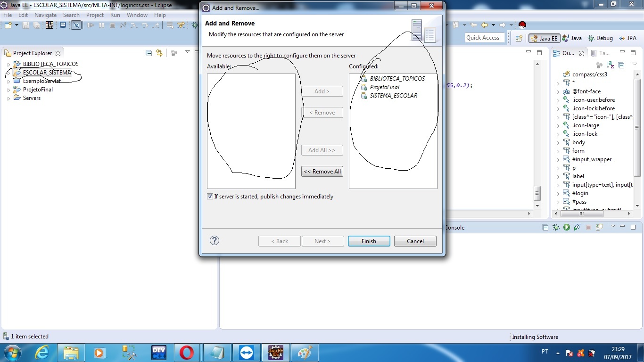
Task: Open the help question mark icon
Action: pyautogui.click(x=215, y=240)
